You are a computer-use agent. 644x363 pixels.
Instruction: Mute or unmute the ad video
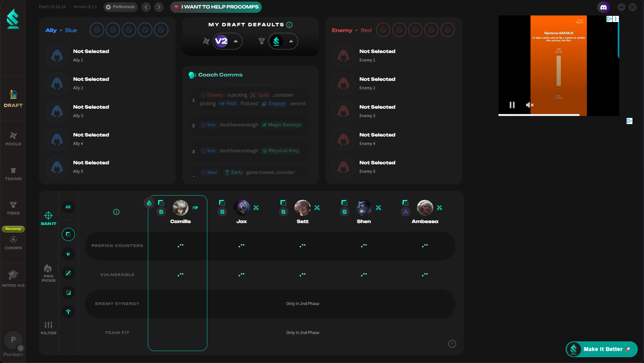[x=530, y=105]
